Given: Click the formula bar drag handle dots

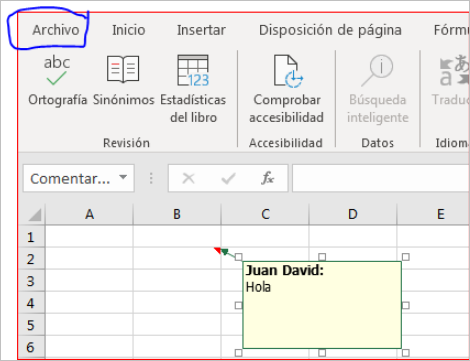Looking at the screenshot, I should pyautogui.click(x=151, y=178).
